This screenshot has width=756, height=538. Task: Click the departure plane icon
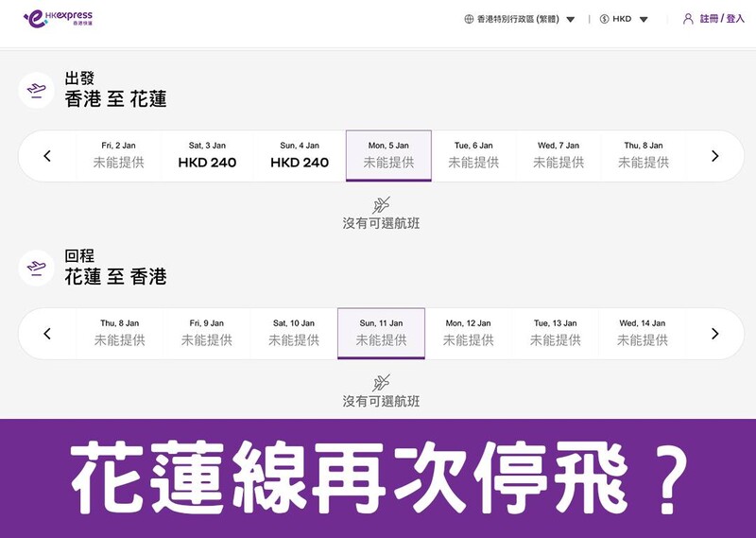point(37,91)
